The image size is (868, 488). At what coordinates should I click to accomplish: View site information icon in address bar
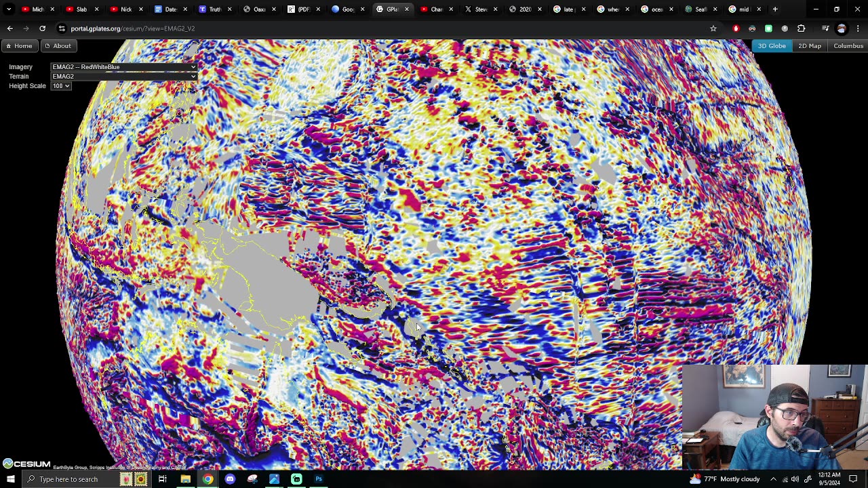(62, 28)
